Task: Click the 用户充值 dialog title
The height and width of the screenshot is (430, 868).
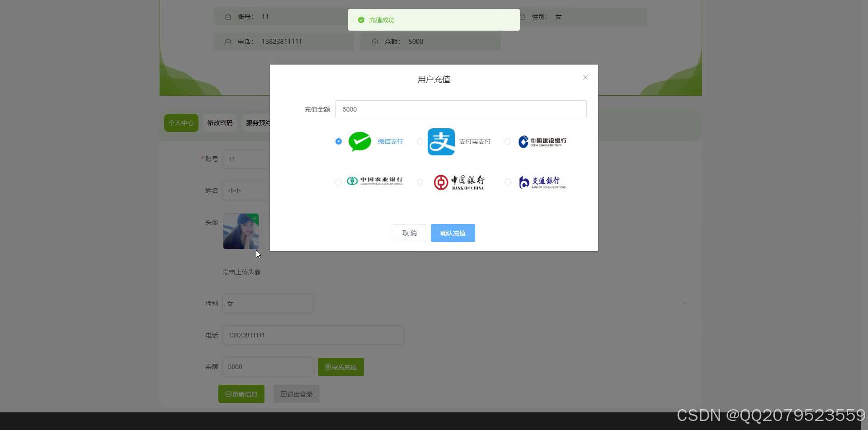Action: (x=434, y=79)
